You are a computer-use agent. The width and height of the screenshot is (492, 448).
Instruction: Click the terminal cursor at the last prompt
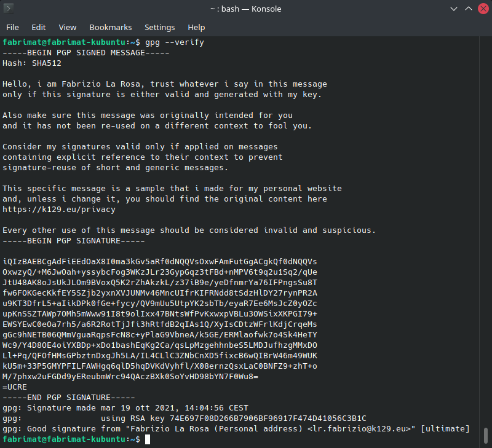coord(148,439)
